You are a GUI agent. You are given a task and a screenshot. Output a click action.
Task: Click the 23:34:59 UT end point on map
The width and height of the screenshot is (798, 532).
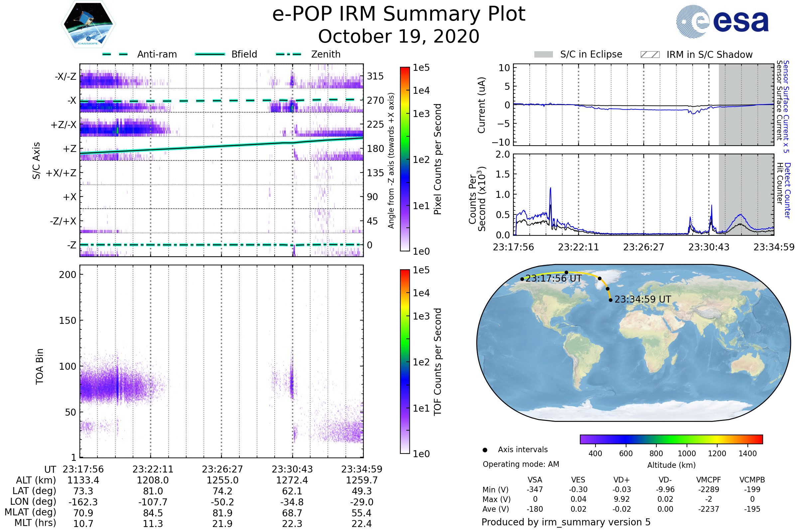(610, 300)
